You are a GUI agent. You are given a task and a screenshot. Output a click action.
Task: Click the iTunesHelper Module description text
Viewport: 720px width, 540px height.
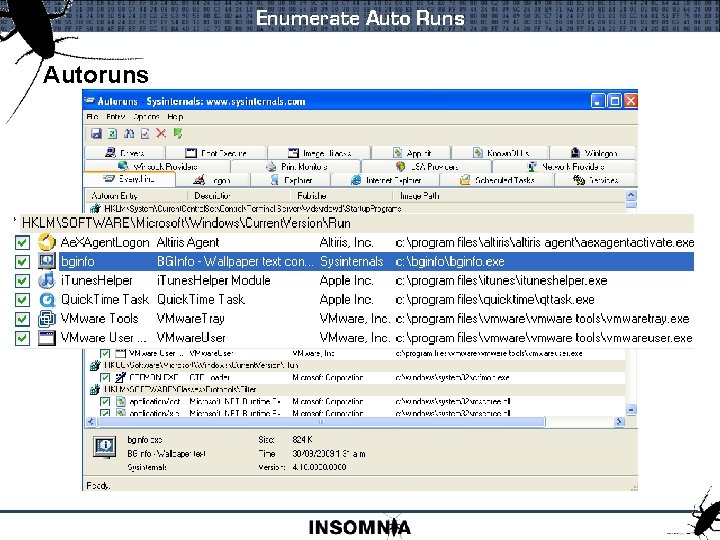coord(214,280)
